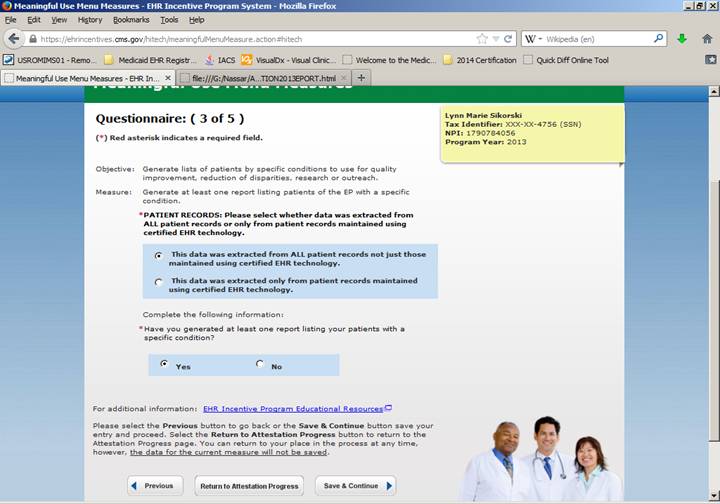Click the Save & Continue button
This screenshot has width=720, height=504.
click(355, 486)
